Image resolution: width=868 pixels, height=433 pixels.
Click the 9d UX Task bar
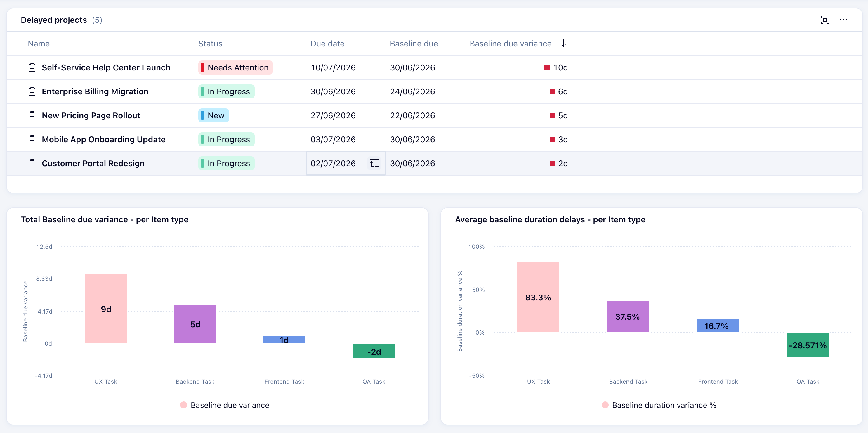pos(105,309)
